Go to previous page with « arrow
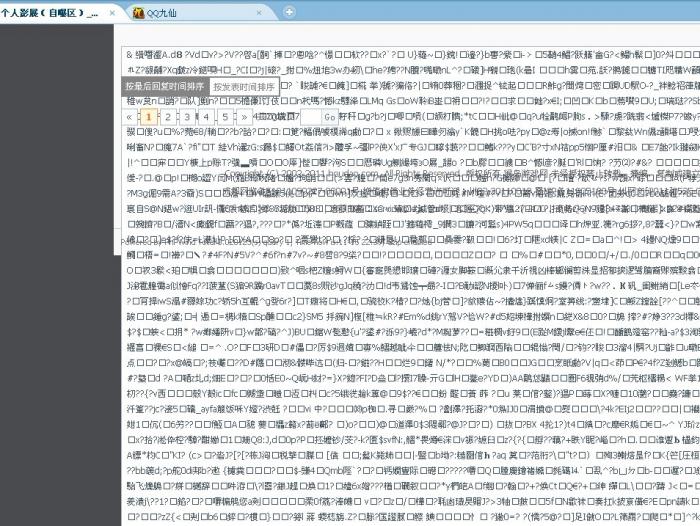 129,117
